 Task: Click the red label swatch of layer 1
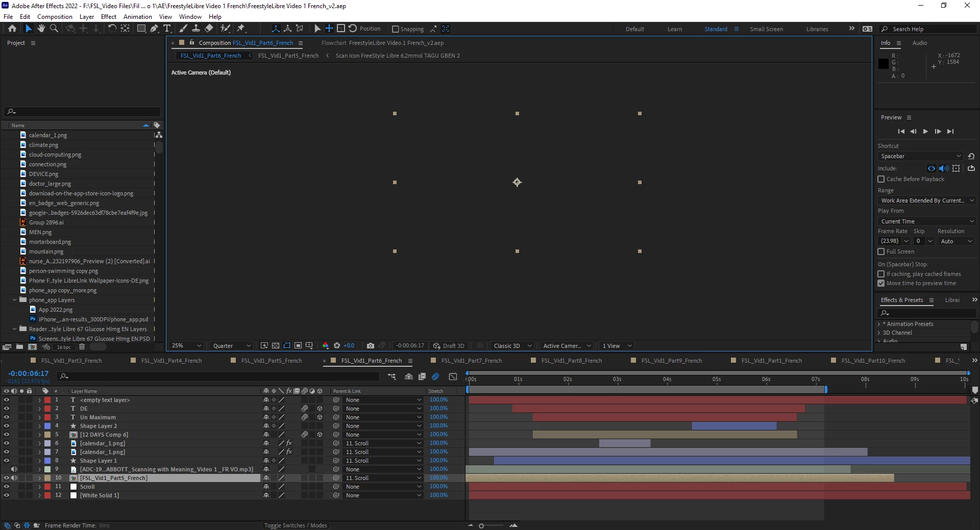[47, 400]
